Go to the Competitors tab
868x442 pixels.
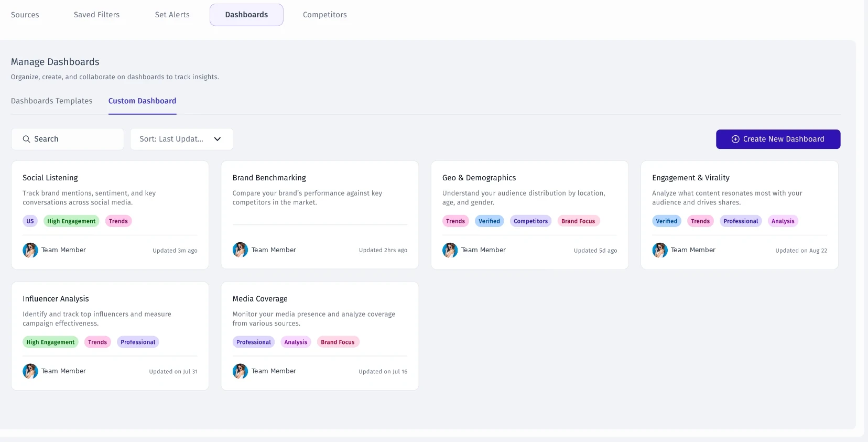tap(325, 15)
